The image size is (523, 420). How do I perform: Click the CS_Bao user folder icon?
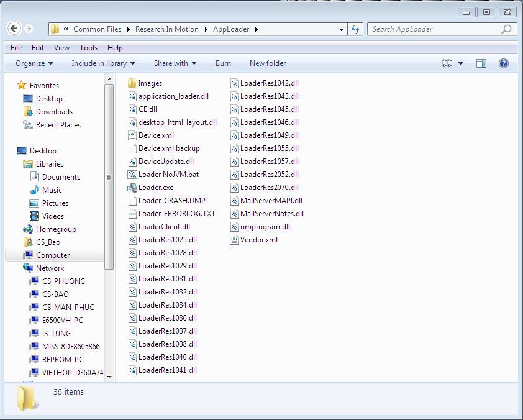pyautogui.click(x=28, y=242)
